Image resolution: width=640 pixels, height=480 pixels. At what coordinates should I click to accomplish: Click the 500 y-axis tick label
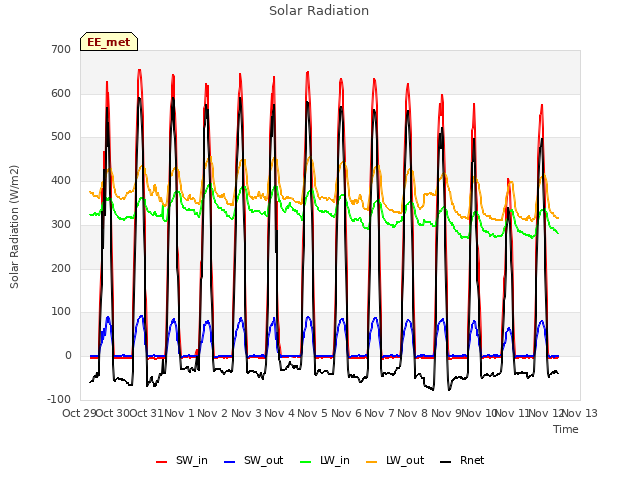tap(61, 137)
